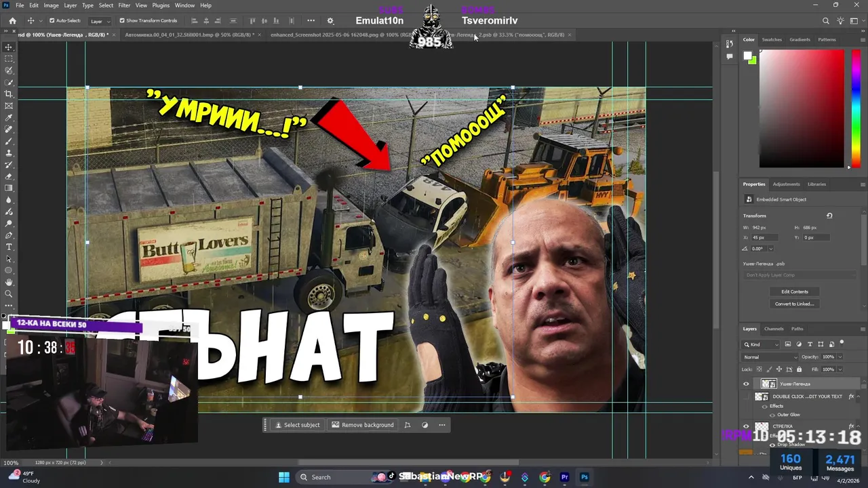Select the Zoom tool
The width and height of the screenshot is (868, 488).
9,293
